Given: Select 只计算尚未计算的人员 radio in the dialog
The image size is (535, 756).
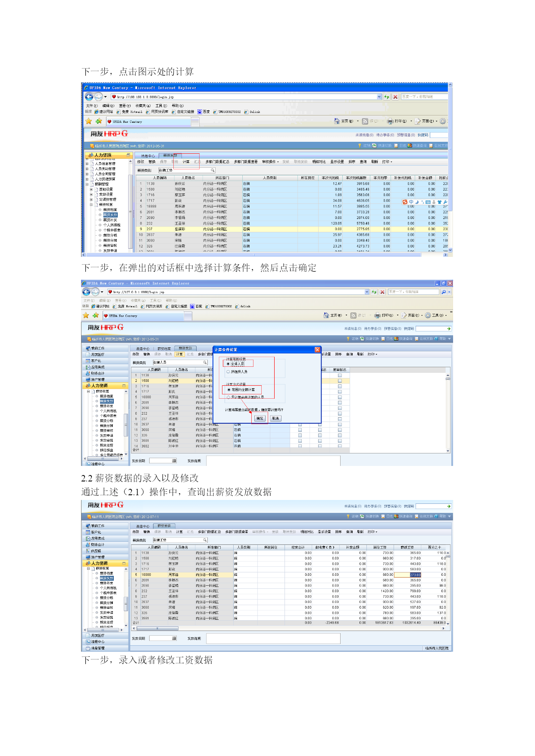Looking at the screenshot, I should click(228, 397).
